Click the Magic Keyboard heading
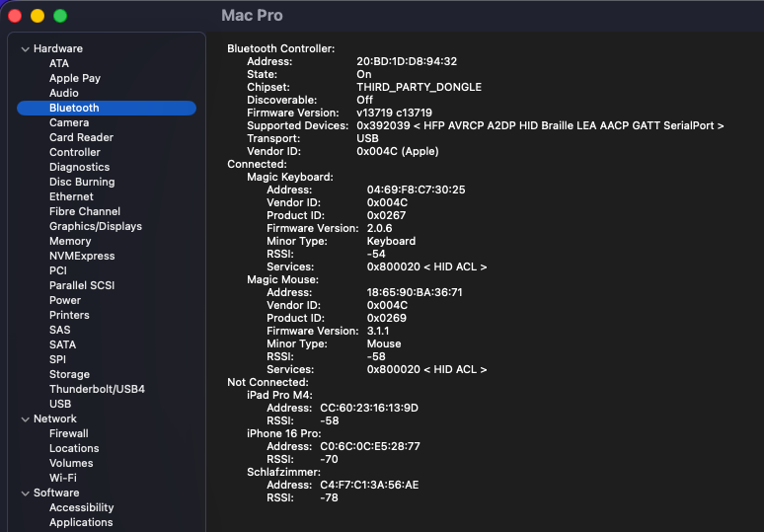The width and height of the screenshot is (764, 532). pos(290,178)
